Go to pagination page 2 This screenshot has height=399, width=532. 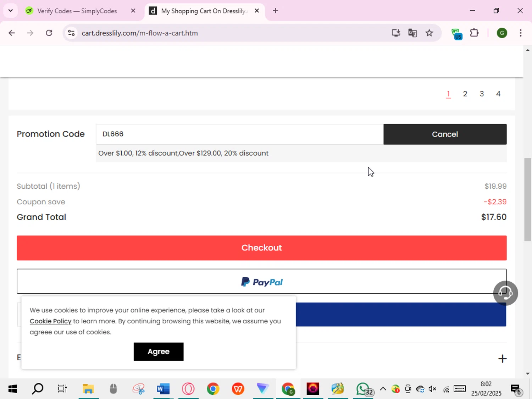pos(465,94)
